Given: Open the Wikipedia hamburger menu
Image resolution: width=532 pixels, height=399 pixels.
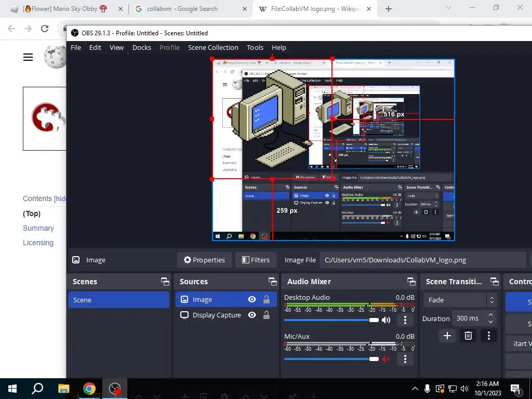Looking at the screenshot, I should [28, 57].
